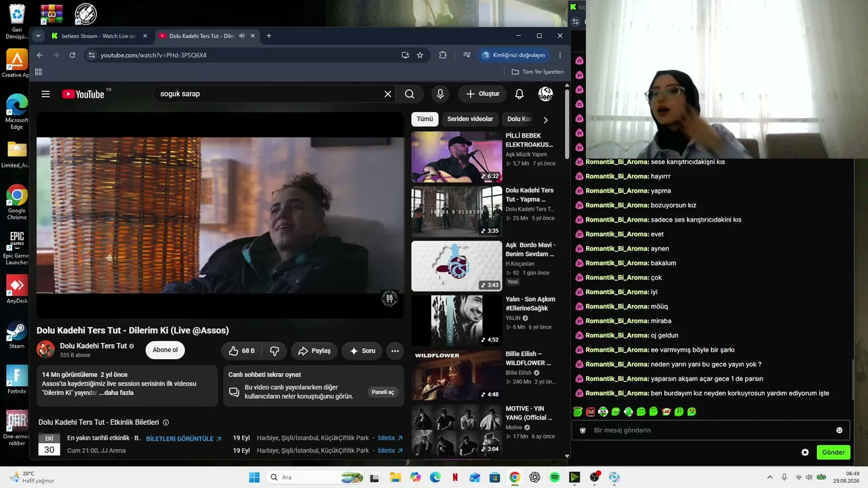Open the Windows Start menu
The height and width of the screenshot is (488, 868).
click(254, 477)
